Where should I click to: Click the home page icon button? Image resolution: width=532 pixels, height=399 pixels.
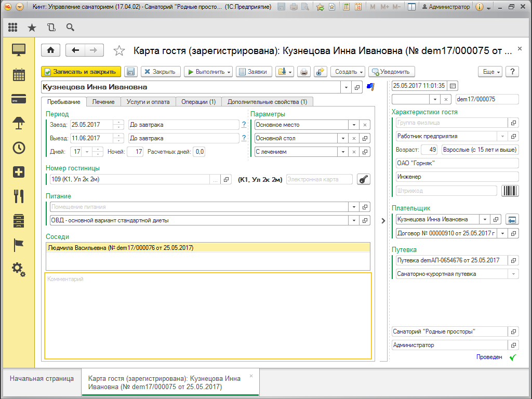[50, 50]
